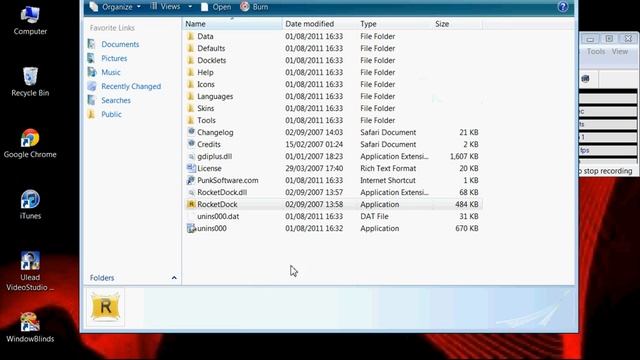The height and width of the screenshot is (360, 640).
Task: Launch Google Chrome from desktop
Action: coord(30,144)
